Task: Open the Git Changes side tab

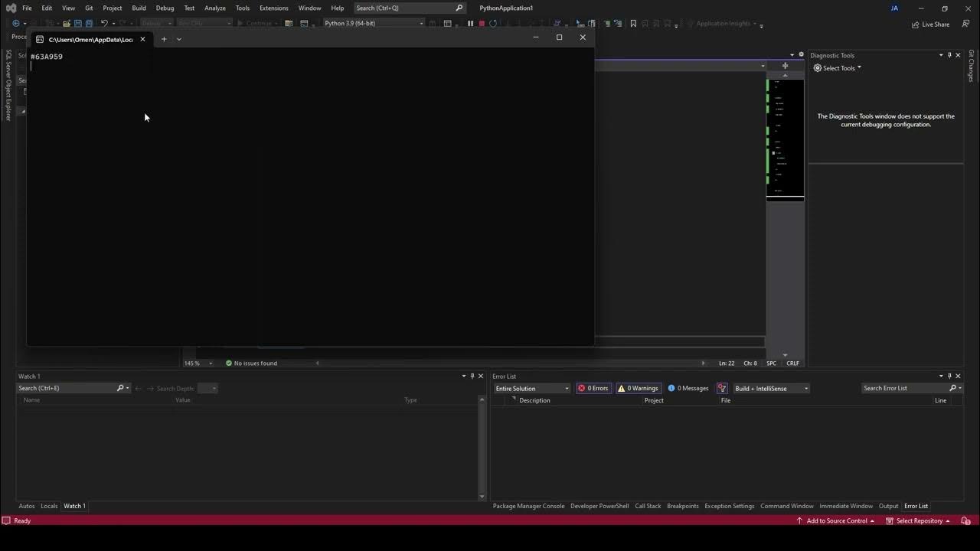Action: pyautogui.click(x=971, y=66)
